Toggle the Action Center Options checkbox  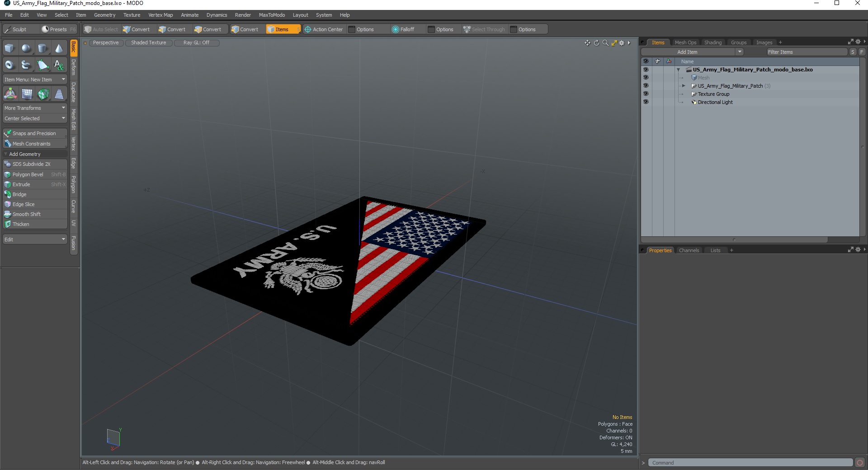tap(352, 29)
